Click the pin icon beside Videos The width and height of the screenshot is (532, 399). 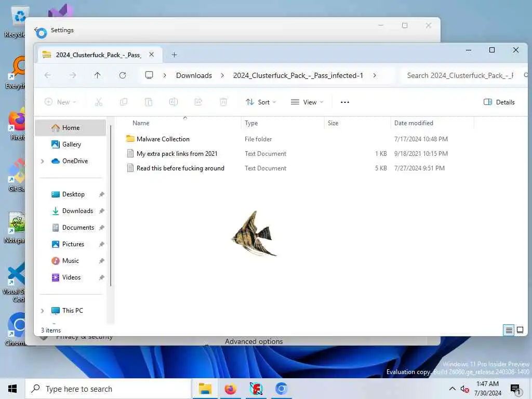click(x=101, y=277)
